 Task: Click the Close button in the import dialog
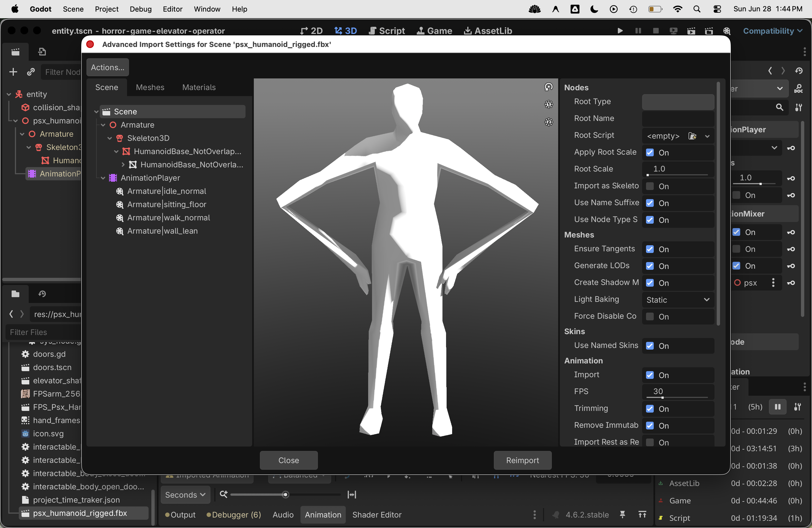point(289,460)
